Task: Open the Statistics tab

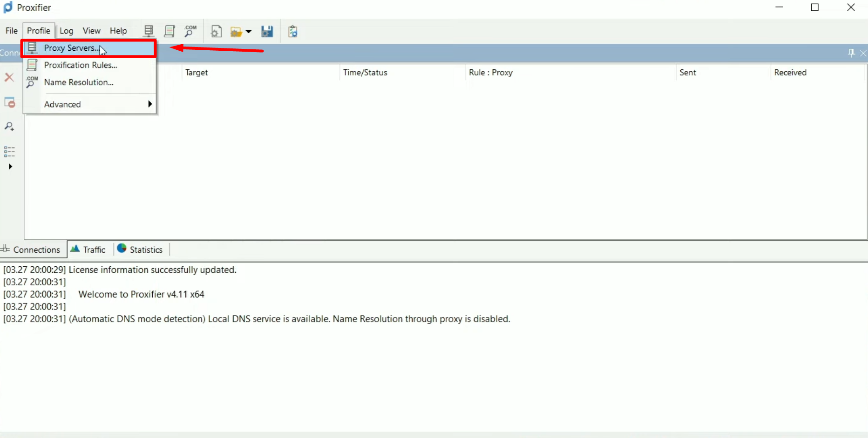Action: coord(140,249)
